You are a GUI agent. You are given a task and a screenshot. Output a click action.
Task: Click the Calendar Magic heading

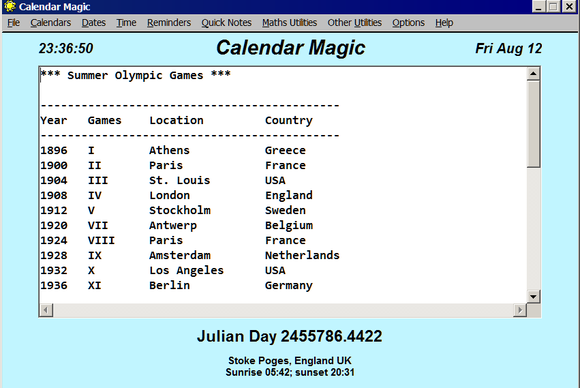click(x=290, y=48)
